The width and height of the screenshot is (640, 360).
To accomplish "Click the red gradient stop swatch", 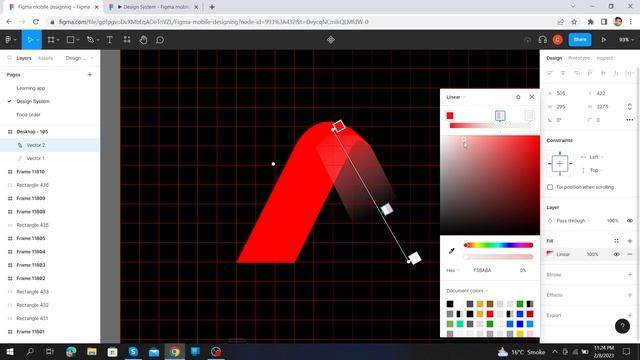I will pyautogui.click(x=450, y=116).
